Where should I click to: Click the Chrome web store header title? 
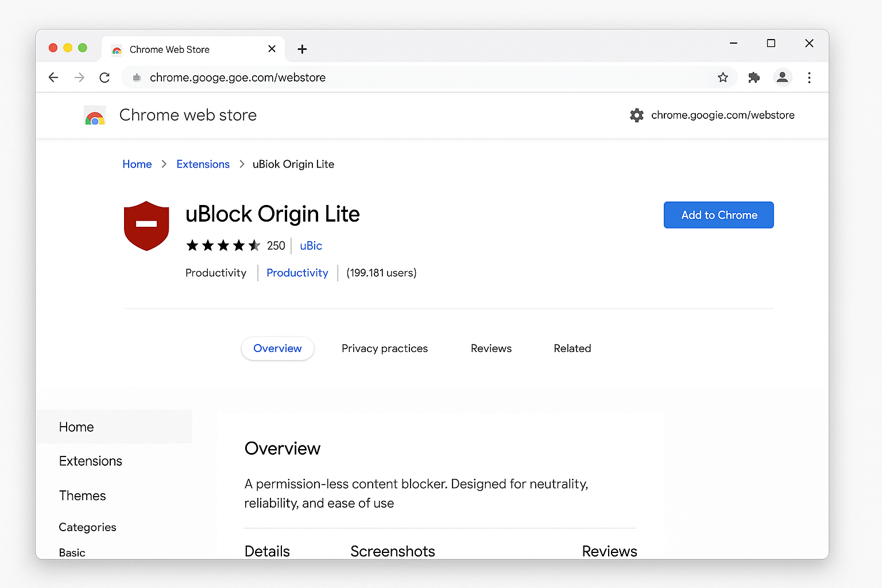pyautogui.click(x=188, y=115)
